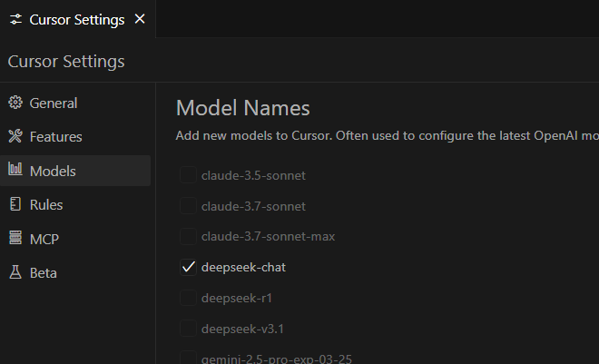
Task: Select the Cursor Settings tab title
Action: pyautogui.click(x=77, y=19)
